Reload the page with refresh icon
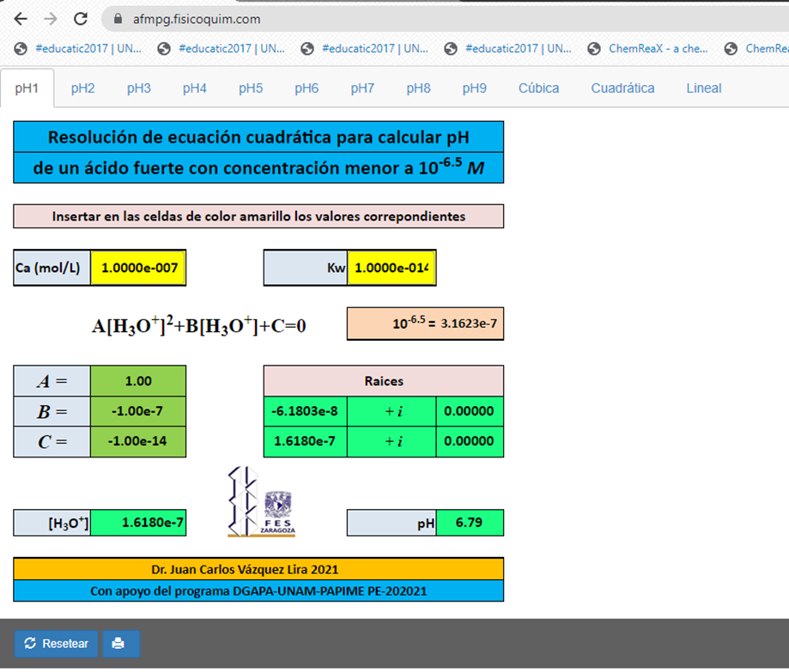The width and height of the screenshot is (789, 672). coord(81,18)
